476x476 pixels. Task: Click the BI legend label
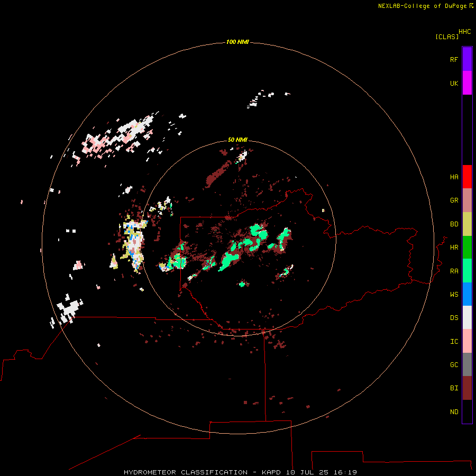coord(454,388)
